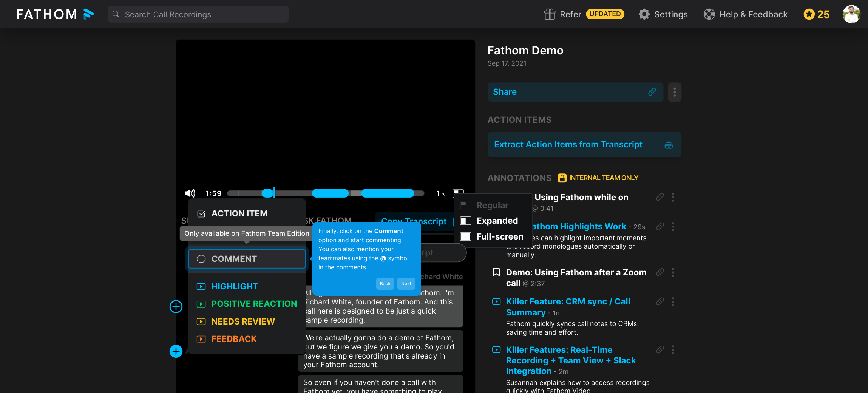Copy link for Using Fathom after a Zoom call
The width and height of the screenshot is (868, 408).
coord(660,272)
